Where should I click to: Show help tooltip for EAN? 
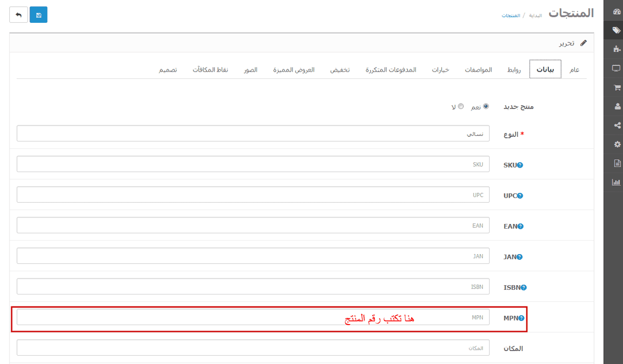(x=521, y=227)
